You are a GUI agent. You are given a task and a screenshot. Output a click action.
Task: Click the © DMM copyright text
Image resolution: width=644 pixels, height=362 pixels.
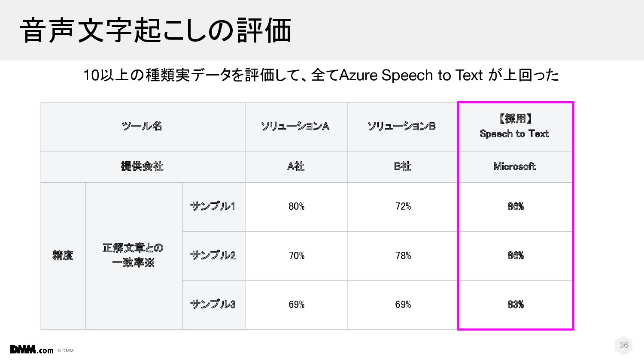point(65,350)
